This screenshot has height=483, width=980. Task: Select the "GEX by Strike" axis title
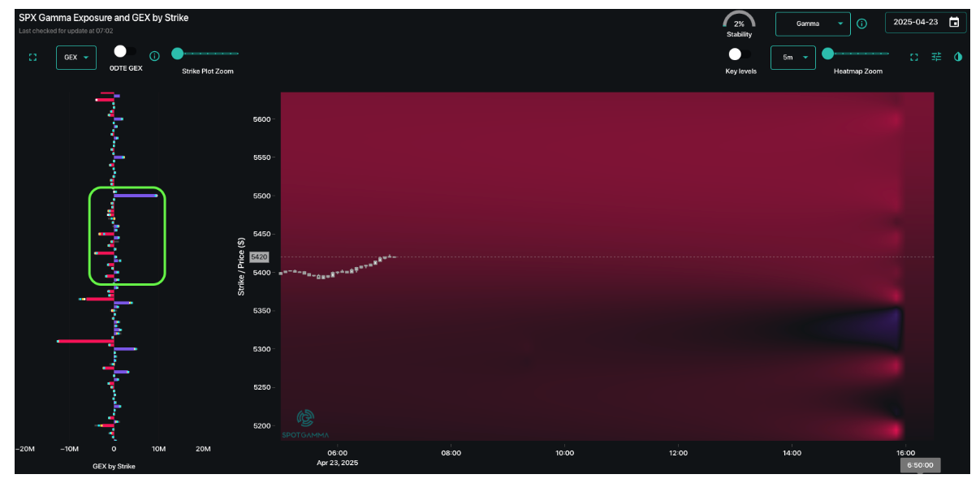pos(114,466)
